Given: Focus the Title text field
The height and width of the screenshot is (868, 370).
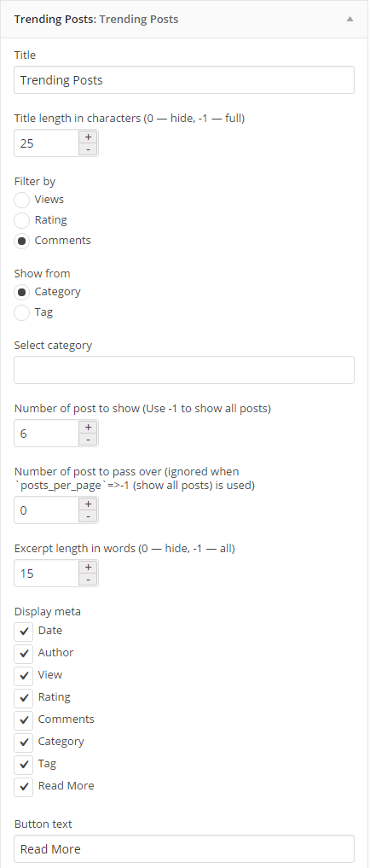Looking at the screenshot, I should 184,79.
